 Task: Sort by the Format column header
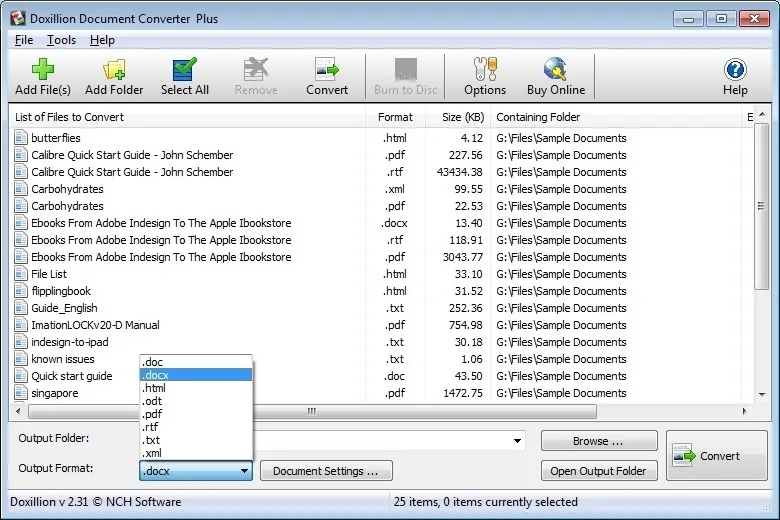pyautogui.click(x=395, y=117)
